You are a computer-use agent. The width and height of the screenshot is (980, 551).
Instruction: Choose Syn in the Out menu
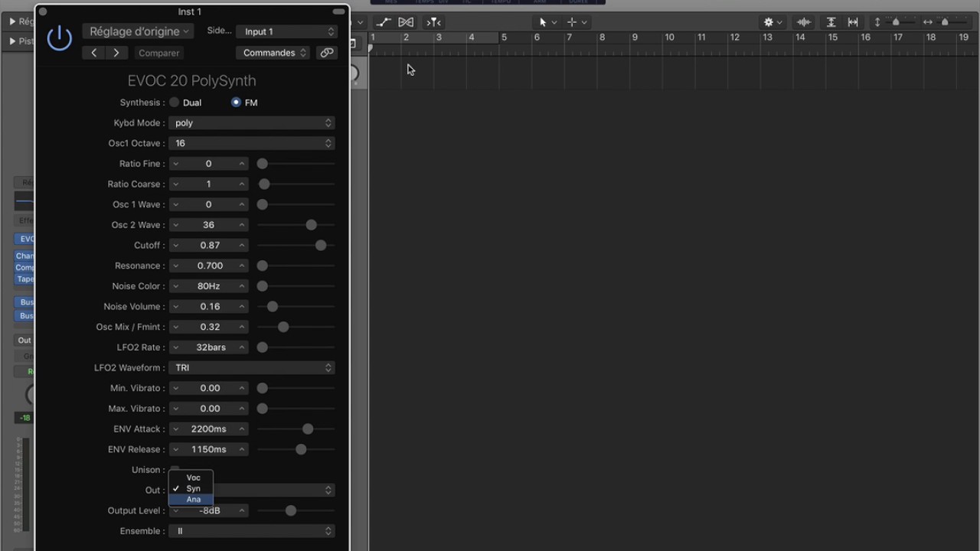click(191, 488)
